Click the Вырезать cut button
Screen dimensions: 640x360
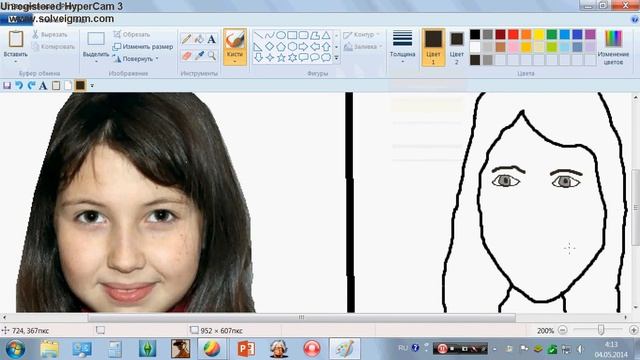[x=50, y=35]
